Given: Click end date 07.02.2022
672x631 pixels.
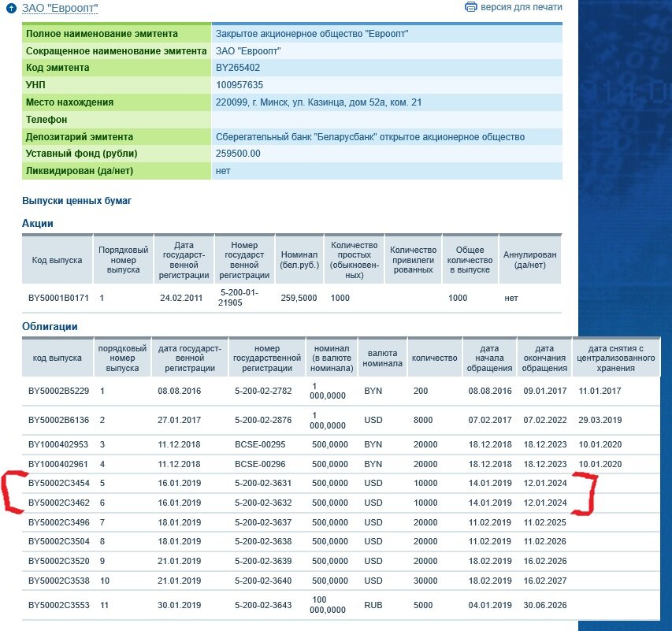Looking at the screenshot, I should pyautogui.click(x=544, y=420).
